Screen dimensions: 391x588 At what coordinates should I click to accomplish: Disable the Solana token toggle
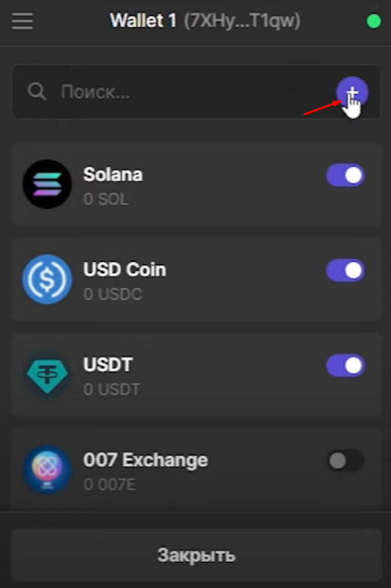(345, 175)
